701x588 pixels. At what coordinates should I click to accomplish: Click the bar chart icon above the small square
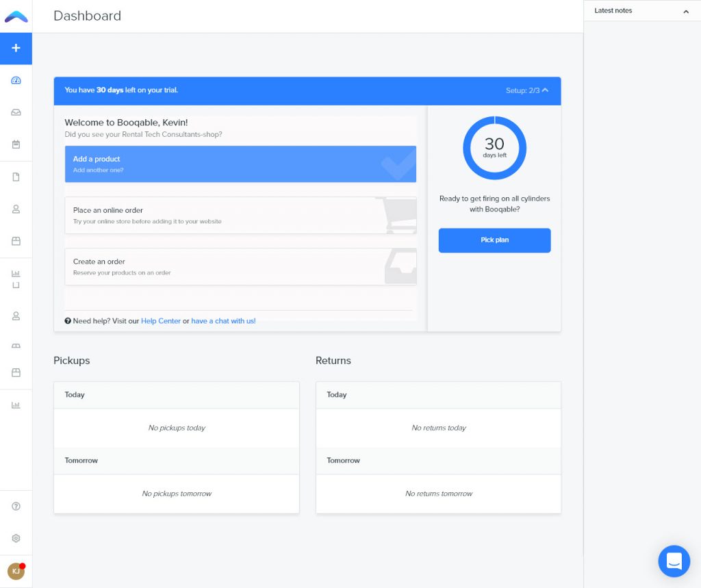click(x=16, y=273)
